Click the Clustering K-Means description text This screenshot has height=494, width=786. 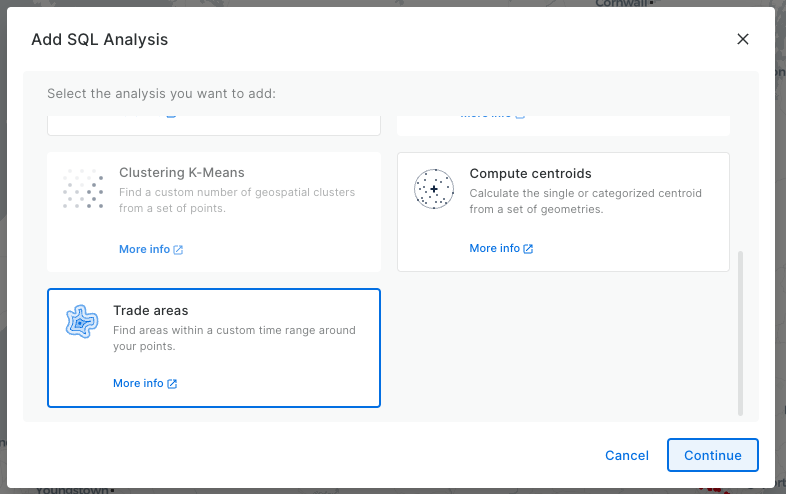tap(236, 200)
